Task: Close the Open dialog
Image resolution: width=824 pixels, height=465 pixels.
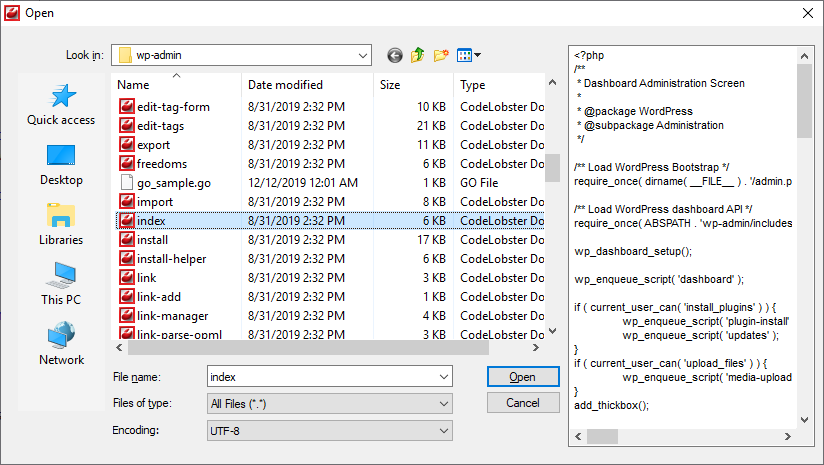Action: (x=808, y=13)
